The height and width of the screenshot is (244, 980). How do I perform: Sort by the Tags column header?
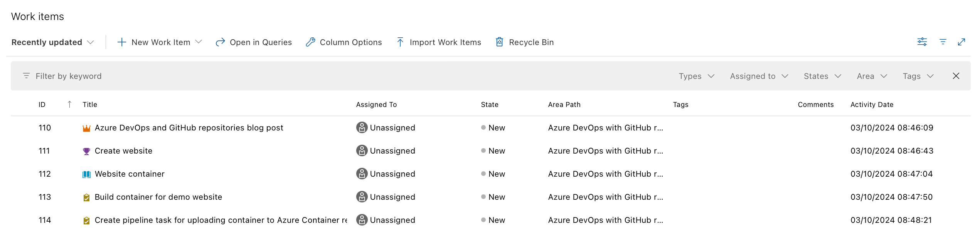point(680,105)
